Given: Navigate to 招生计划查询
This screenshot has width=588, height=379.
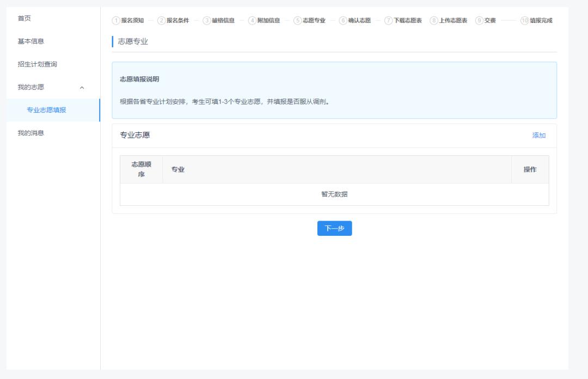Looking at the screenshot, I should point(38,64).
